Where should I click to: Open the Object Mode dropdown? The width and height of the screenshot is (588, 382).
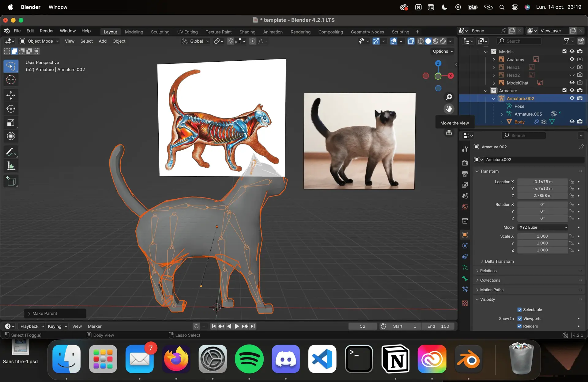(x=39, y=41)
